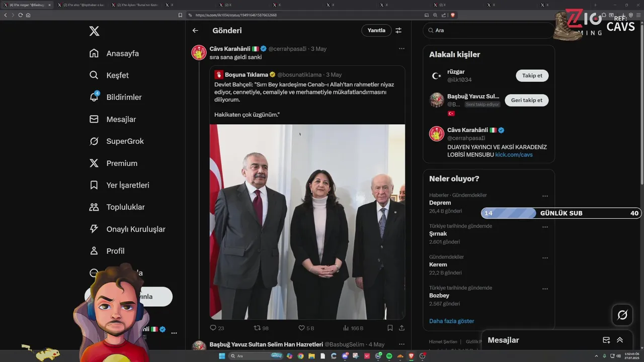Like the post with 5 B likes
The height and width of the screenshot is (362, 644).
(x=302, y=328)
